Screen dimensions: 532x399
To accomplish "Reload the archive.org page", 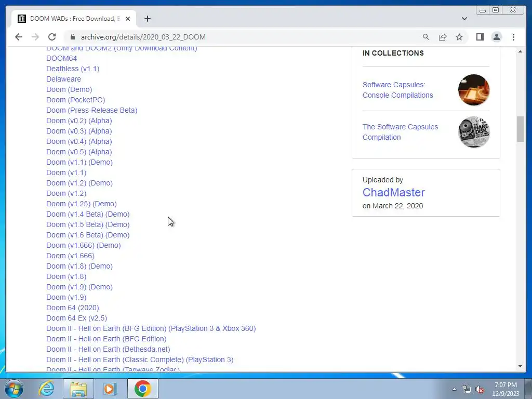I will [x=52, y=37].
